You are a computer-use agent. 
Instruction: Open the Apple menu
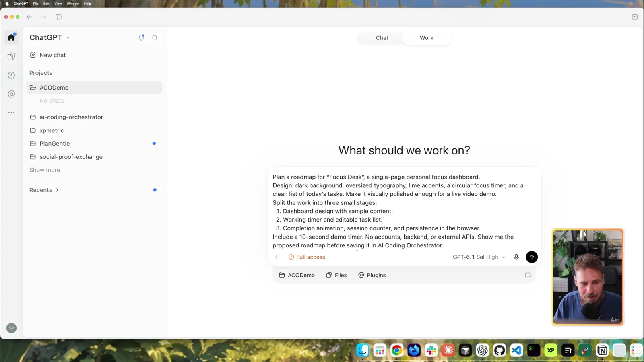click(x=7, y=4)
